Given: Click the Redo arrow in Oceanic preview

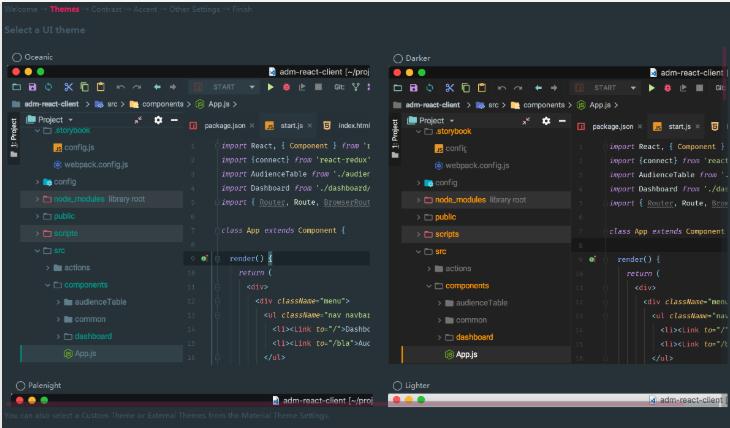Looking at the screenshot, I should tap(136, 87).
